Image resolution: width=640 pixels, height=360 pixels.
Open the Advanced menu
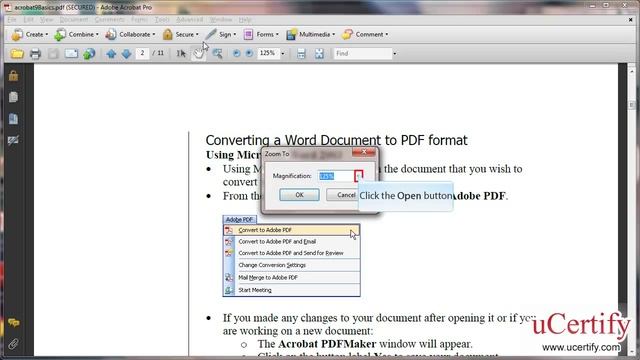click(189, 20)
